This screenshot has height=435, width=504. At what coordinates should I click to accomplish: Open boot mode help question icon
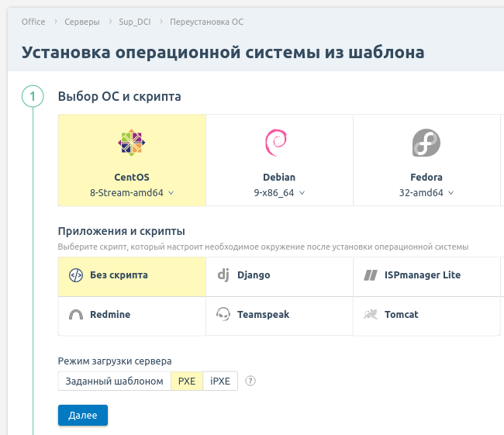(250, 381)
